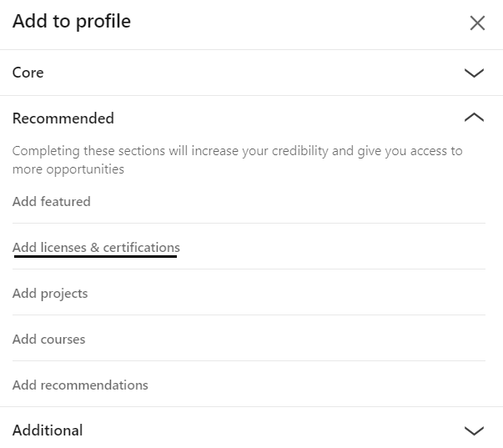Pick Add courses option
Viewport: 503px width, 448px height.
48,339
